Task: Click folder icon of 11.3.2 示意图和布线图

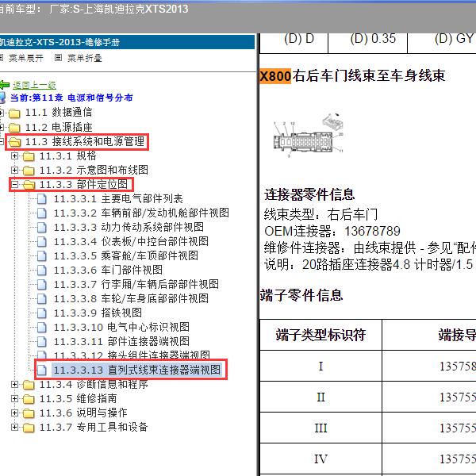Action: [x=29, y=171]
